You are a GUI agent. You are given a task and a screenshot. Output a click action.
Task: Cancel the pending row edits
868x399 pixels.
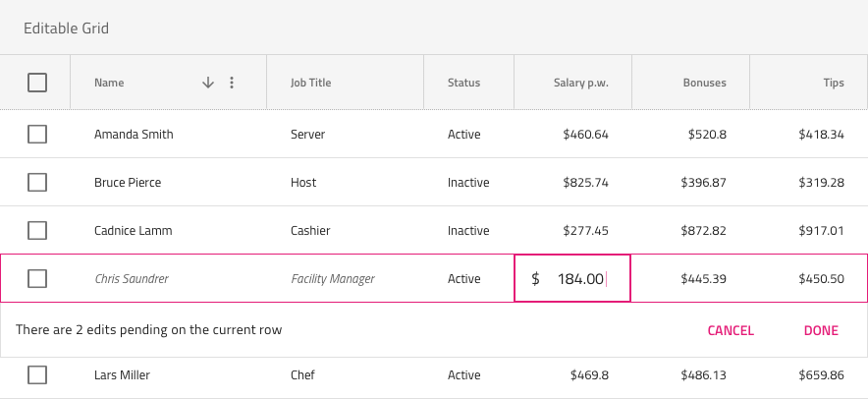point(730,330)
